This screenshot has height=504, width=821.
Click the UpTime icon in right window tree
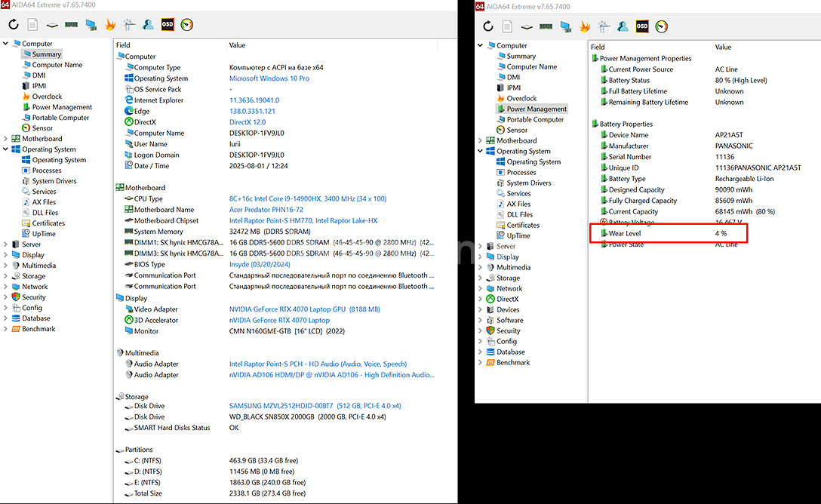[x=500, y=235]
